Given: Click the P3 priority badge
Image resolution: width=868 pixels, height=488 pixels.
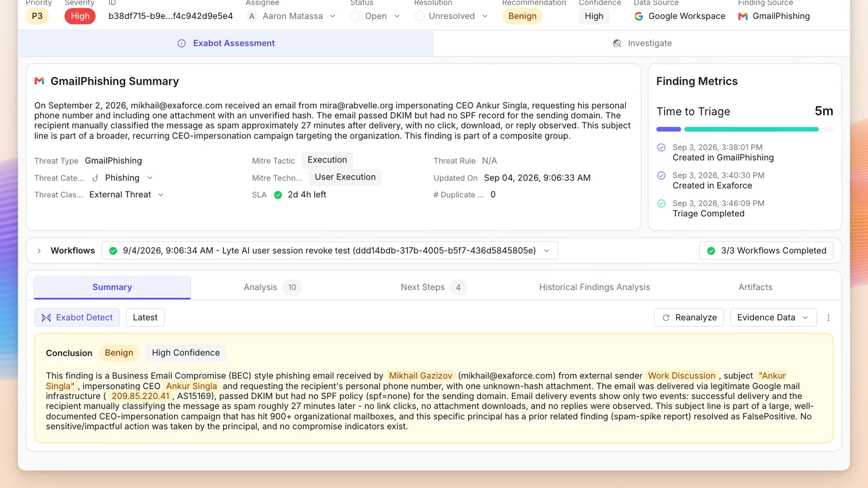Looking at the screenshot, I should click(37, 16).
